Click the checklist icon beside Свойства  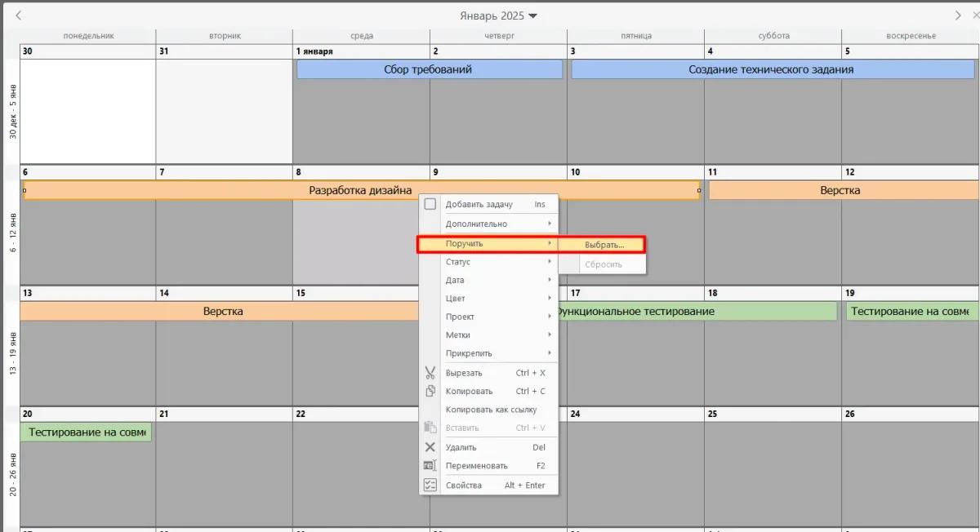(430, 485)
